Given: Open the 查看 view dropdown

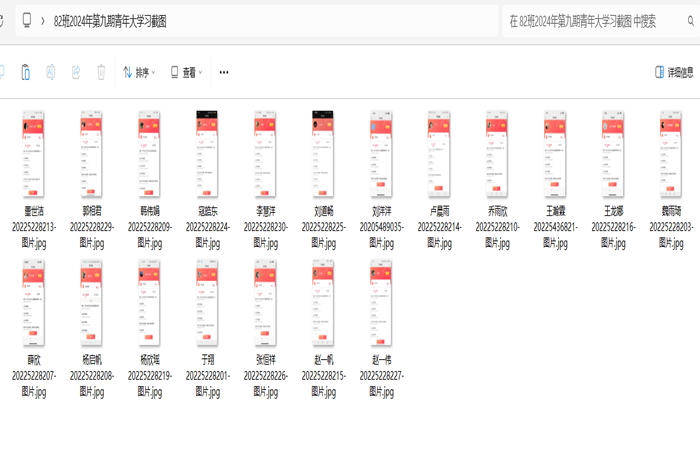Looking at the screenshot, I should [186, 72].
